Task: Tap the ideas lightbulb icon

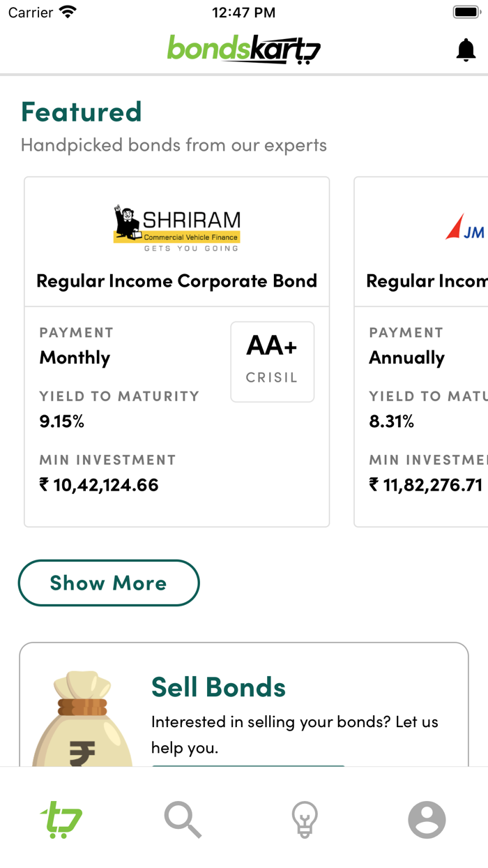Action: pos(305,819)
